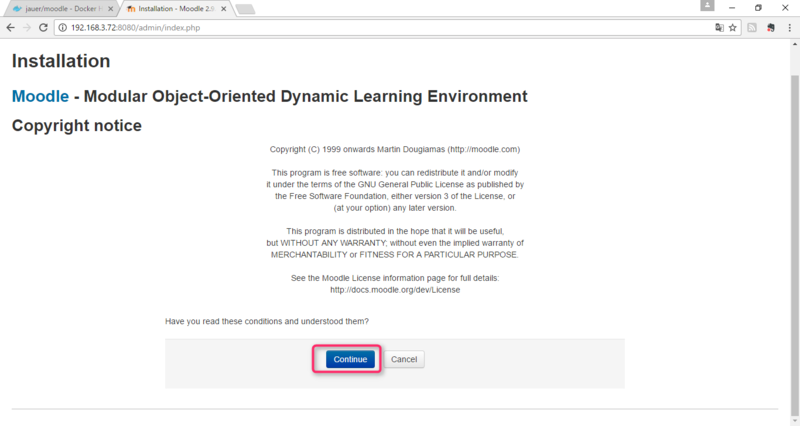
Task: Bookmark this page with the star icon
Action: tap(733, 28)
